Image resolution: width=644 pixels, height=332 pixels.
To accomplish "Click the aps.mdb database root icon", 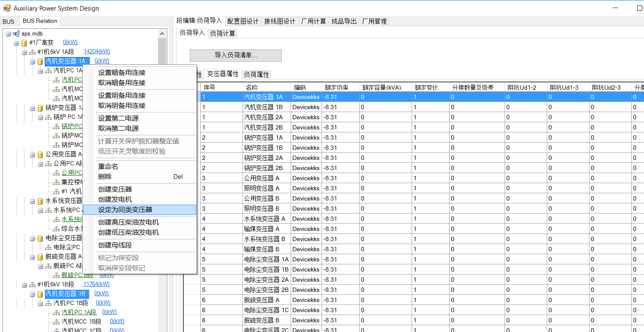I will tap(16, 34).
